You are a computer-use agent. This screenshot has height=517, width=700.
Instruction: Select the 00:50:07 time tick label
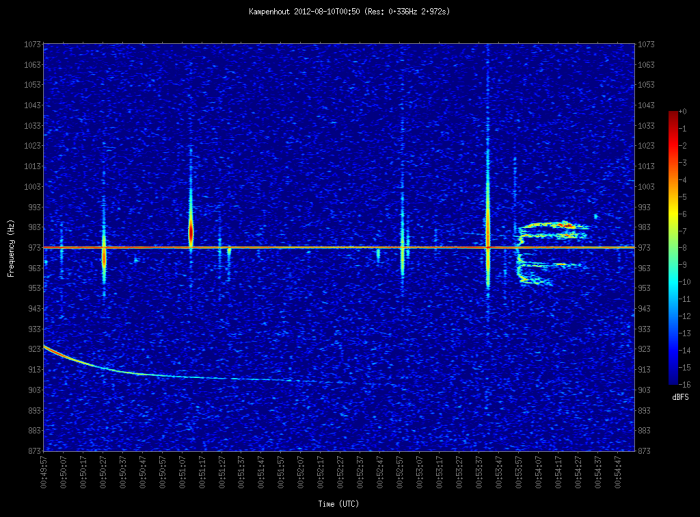pyautogui.click(x=63, y=472)
